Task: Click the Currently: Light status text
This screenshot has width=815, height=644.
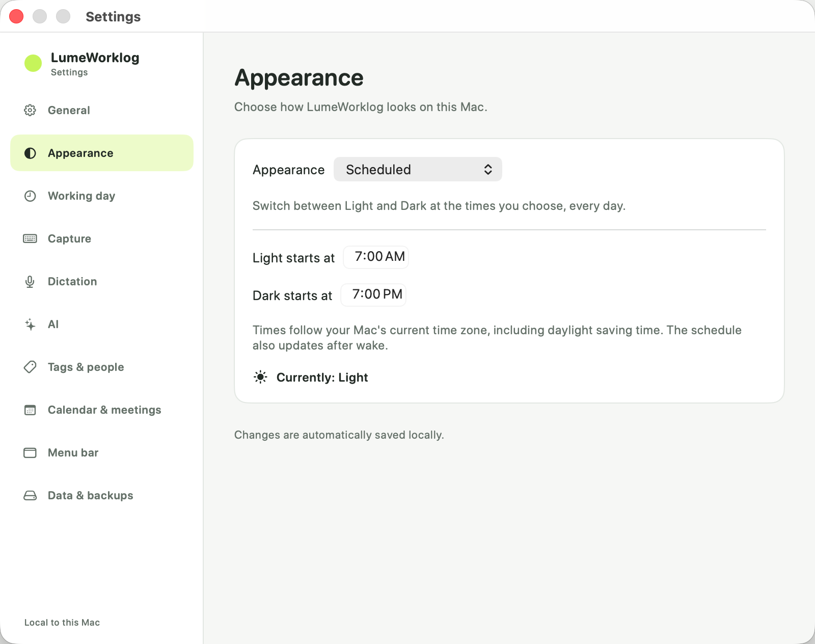Action: pos(322,378)
